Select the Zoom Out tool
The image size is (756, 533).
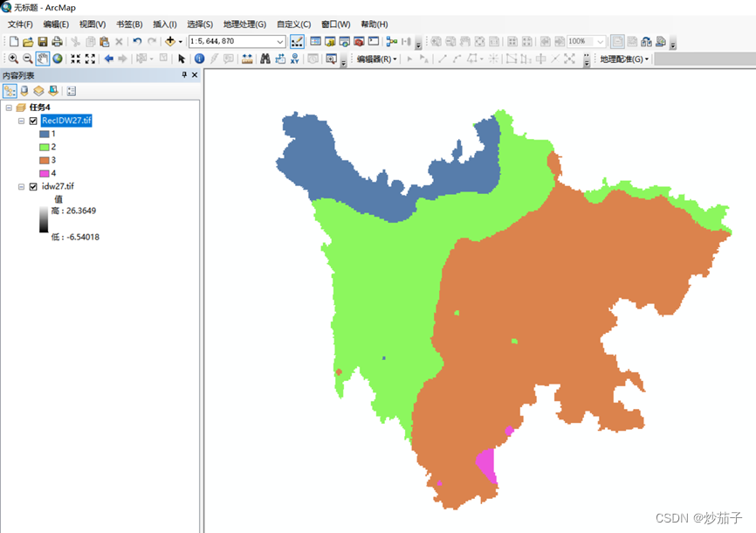click(28, 59)
